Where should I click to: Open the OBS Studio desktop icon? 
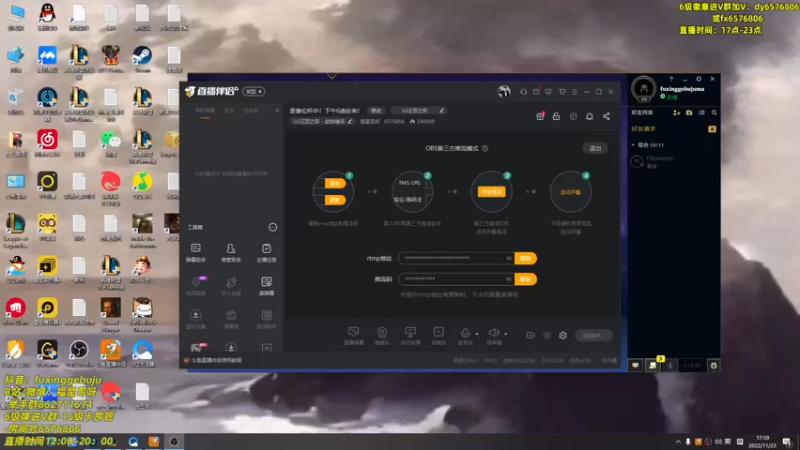(x=79, y=353)
